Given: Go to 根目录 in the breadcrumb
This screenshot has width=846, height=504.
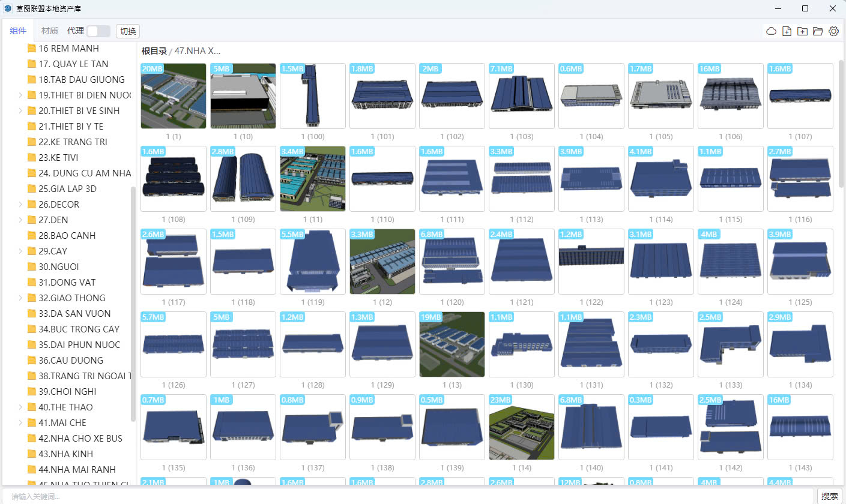Looking at the screenshot, I should click(x=154, y=51).
